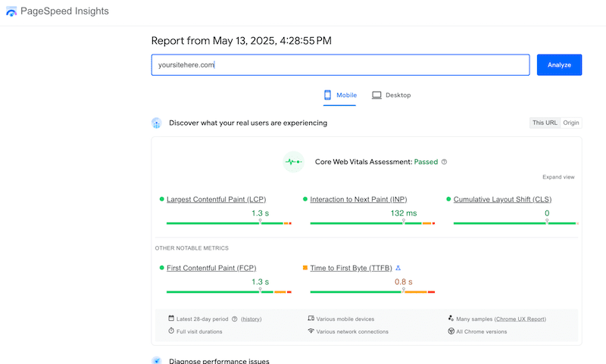Image resolution: width=606 pixels, height=364 pixels.
Task: Click Discover what your real users are experiencing heading
Action: point(248,123)
